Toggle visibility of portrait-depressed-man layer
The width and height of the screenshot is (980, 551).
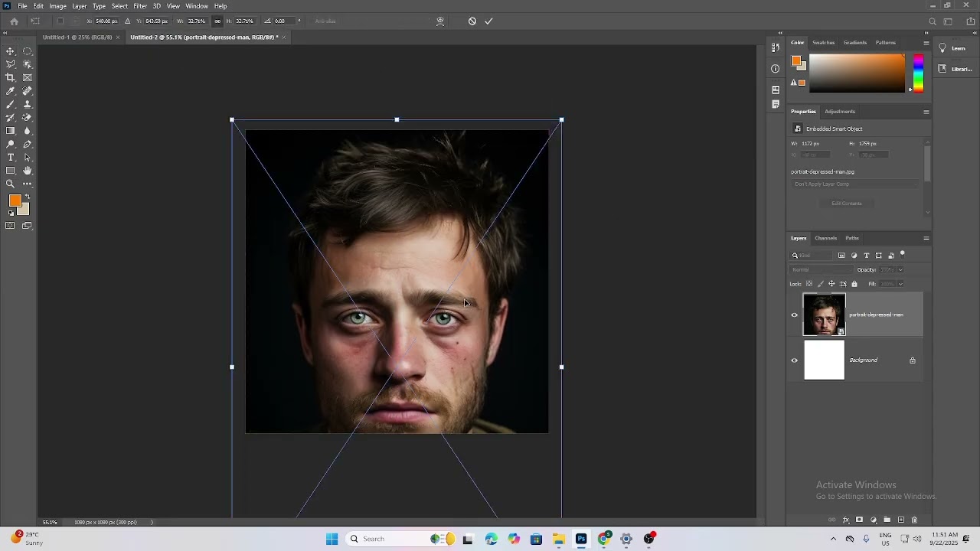(794, 315)
